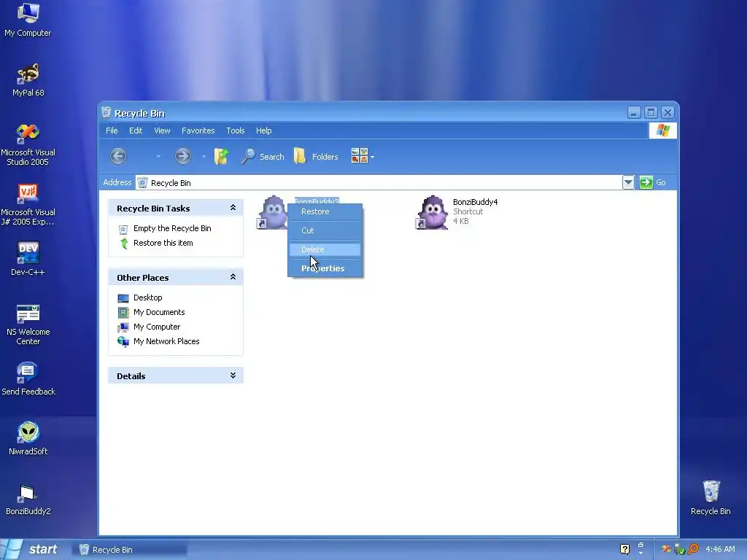This screenshot has width=747, height=560.
Task: Go to My Network Places link
Action: click(x=166, y=341)
